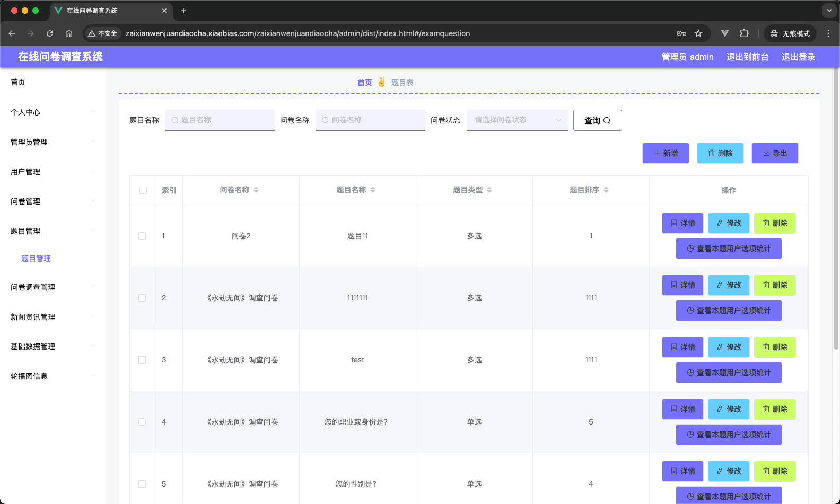Viewport: 840px width, 504px height.
Task: Collapse 题目管理 sidebar menu
Action: tap(53, 231)
